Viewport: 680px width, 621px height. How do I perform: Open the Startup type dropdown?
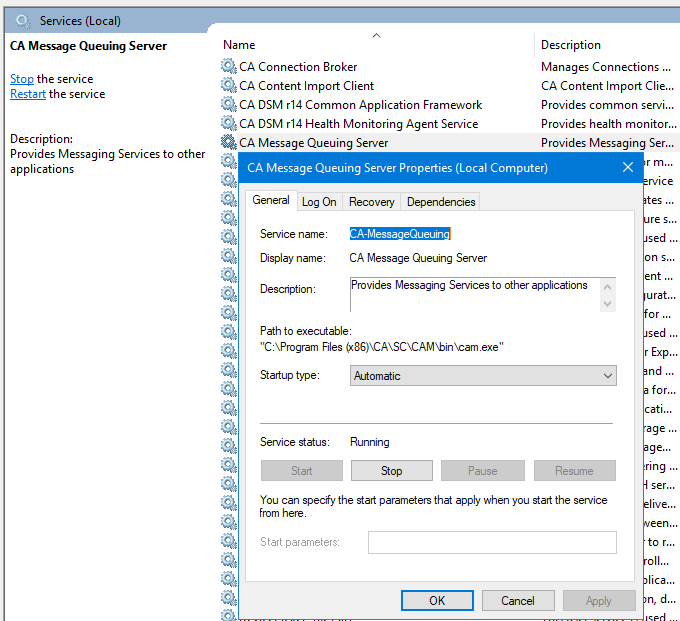[x=483, y=376]
